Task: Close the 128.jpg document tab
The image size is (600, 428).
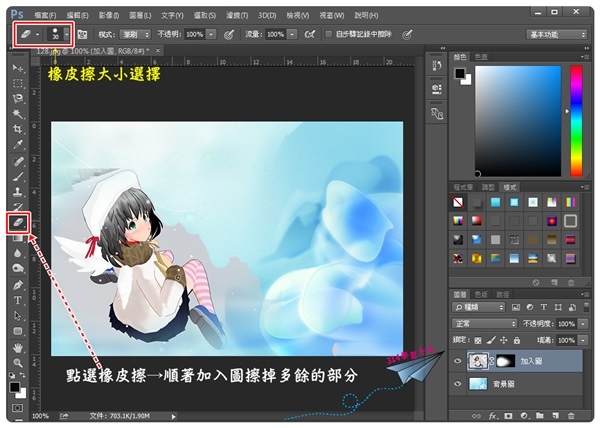Action: [x=158, y=50]
